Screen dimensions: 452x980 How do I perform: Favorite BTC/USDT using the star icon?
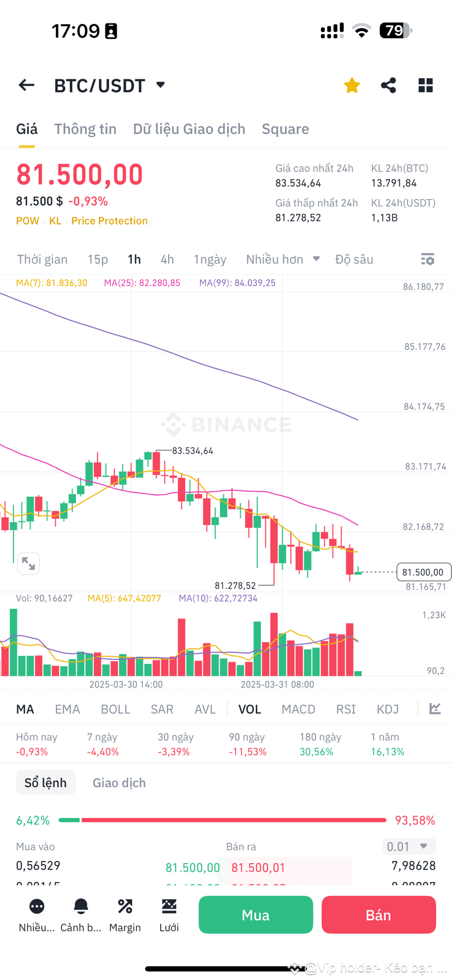click(352, 85)
